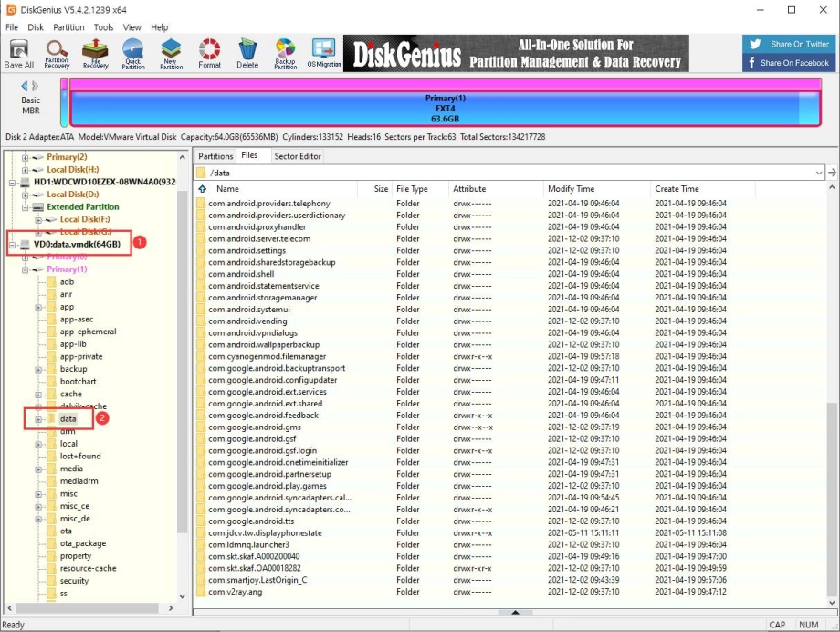Select Local Disk(F:) in the tree
Viewport: 840px width, 632px height.
(x=85, y=219)
